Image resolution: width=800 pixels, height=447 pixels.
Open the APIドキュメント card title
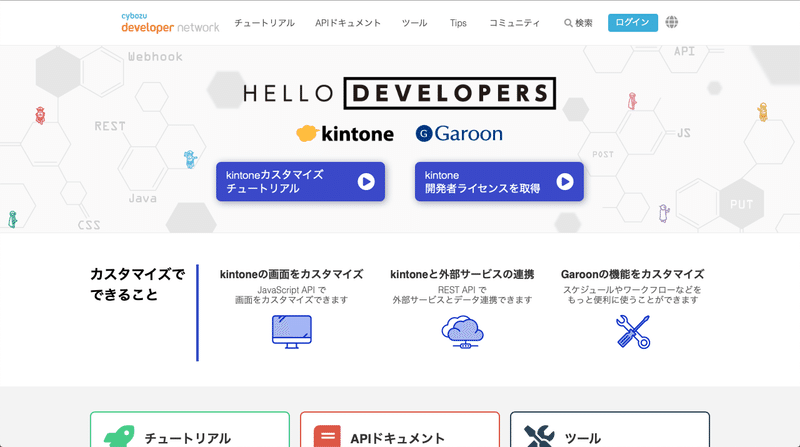tap(397, 438)
